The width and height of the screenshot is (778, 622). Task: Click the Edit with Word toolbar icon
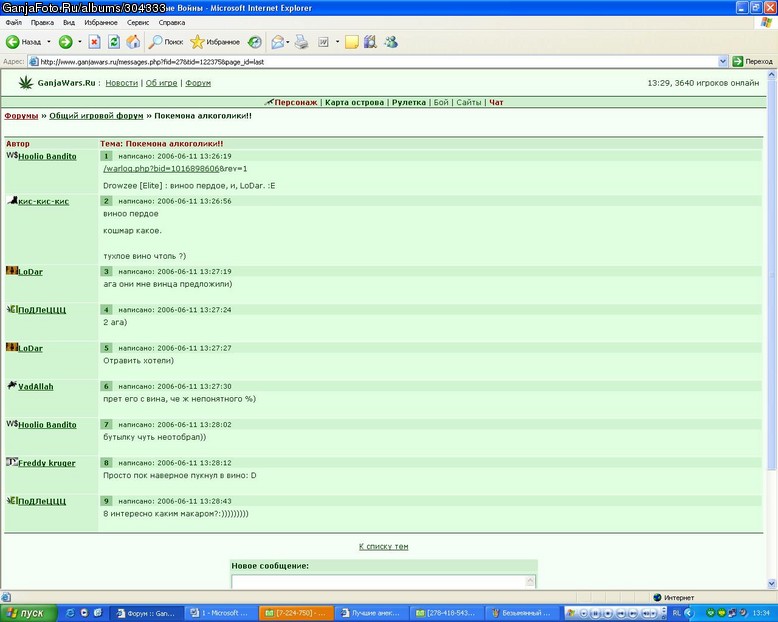click(x=324, y=42)
